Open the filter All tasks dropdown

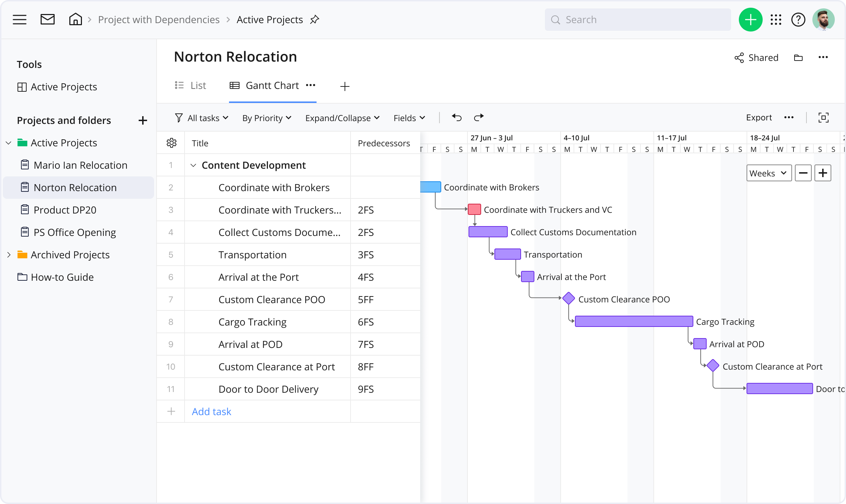[204, 118]
